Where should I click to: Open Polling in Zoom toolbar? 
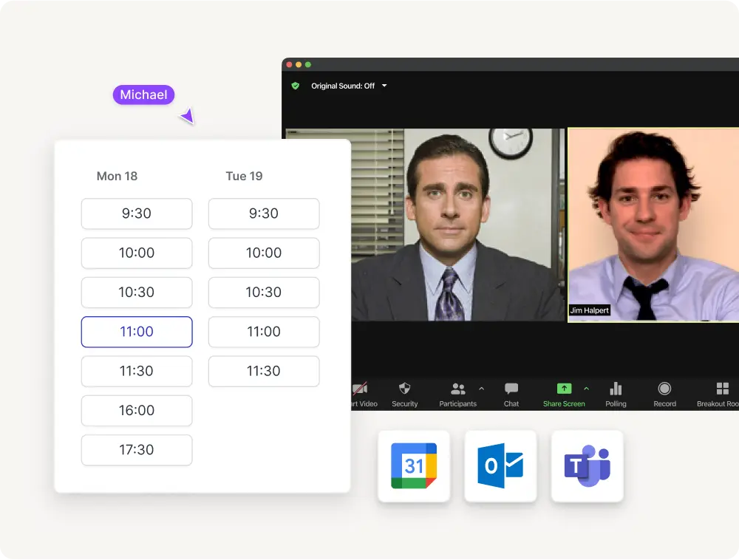click(x=616, y=395)
